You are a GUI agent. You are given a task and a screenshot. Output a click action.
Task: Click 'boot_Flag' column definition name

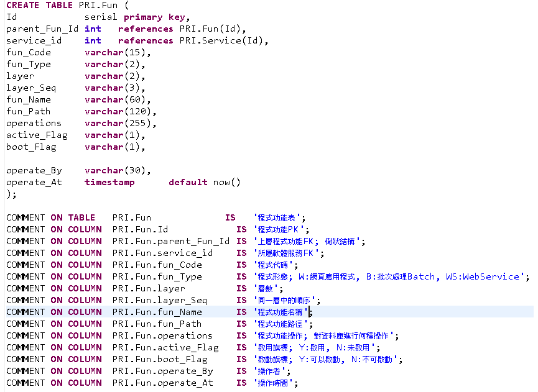(31, 147)
